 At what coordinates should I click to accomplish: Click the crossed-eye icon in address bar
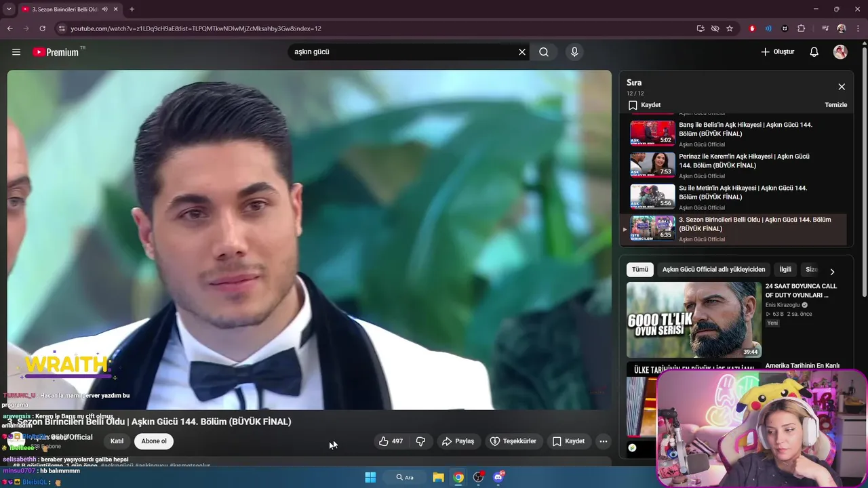point(715,28)
